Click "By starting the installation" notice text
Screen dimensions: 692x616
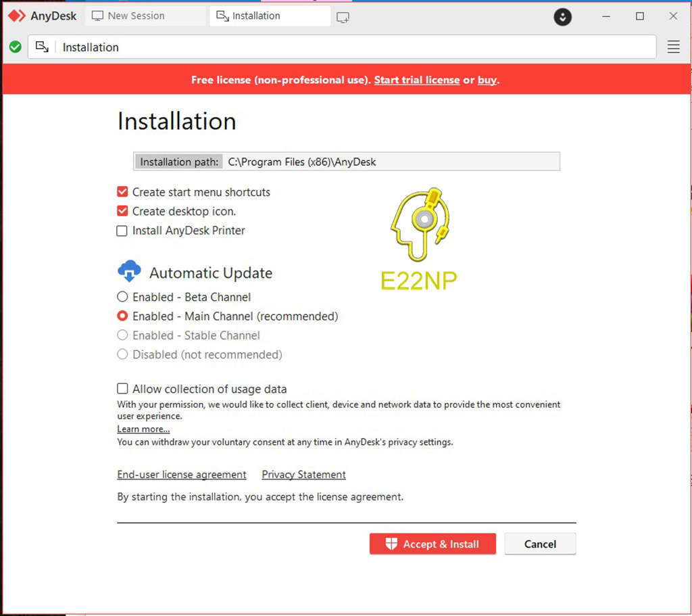pyautogui.click(x=260, y=497)
